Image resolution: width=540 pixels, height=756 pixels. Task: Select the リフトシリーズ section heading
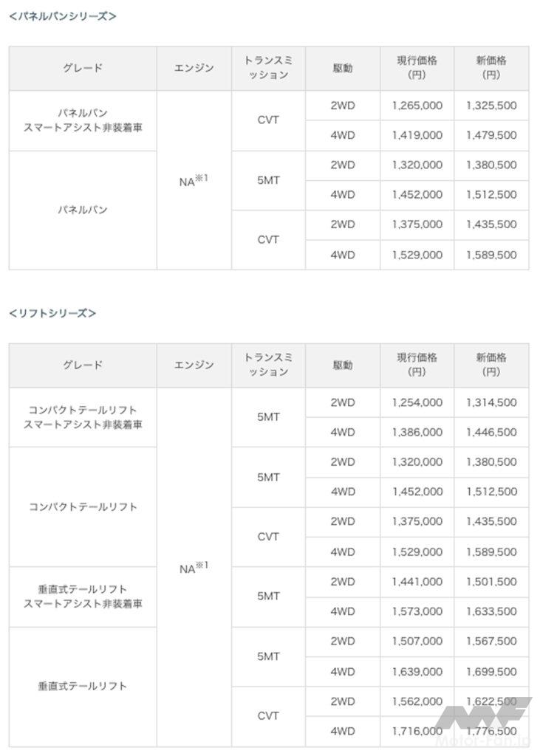point(52,313)
